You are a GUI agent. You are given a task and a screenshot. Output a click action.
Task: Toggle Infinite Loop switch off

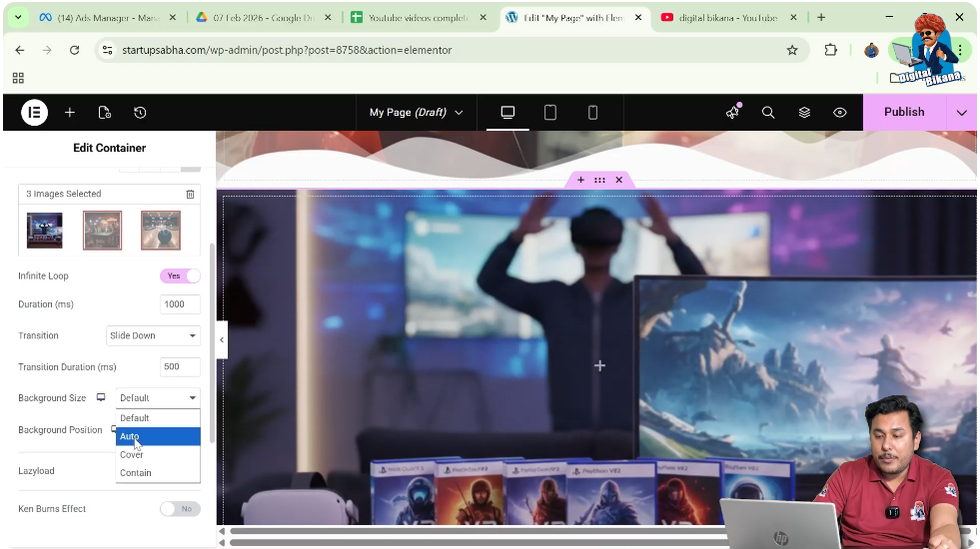point(180,276)
